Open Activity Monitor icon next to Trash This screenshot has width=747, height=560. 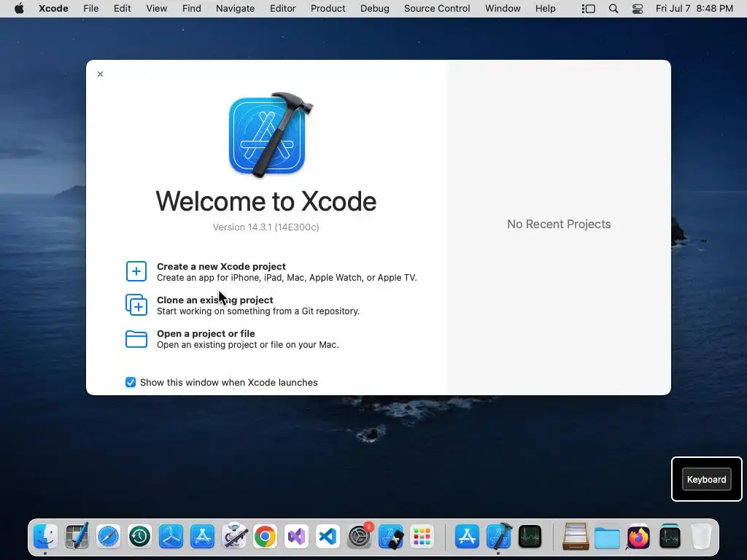coord(670,537)
